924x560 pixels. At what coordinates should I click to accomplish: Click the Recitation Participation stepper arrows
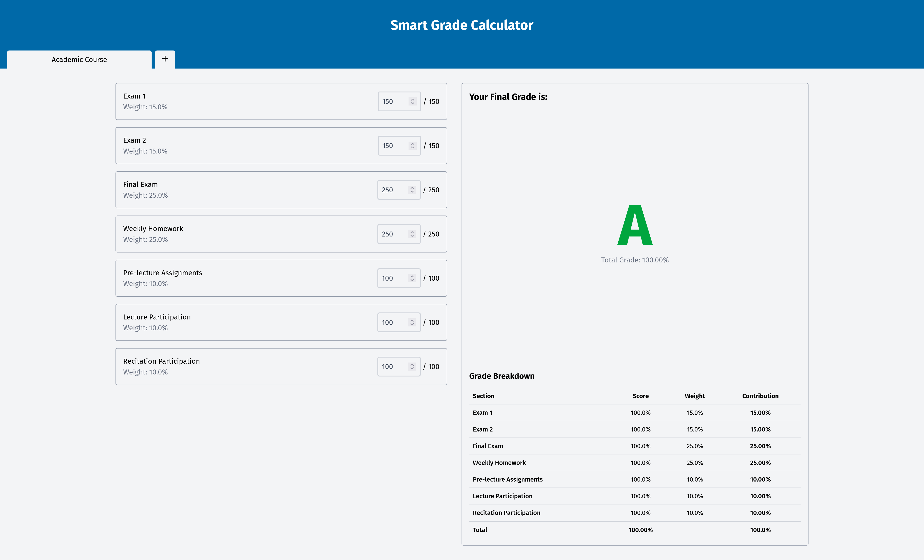(x=412, y=367)
